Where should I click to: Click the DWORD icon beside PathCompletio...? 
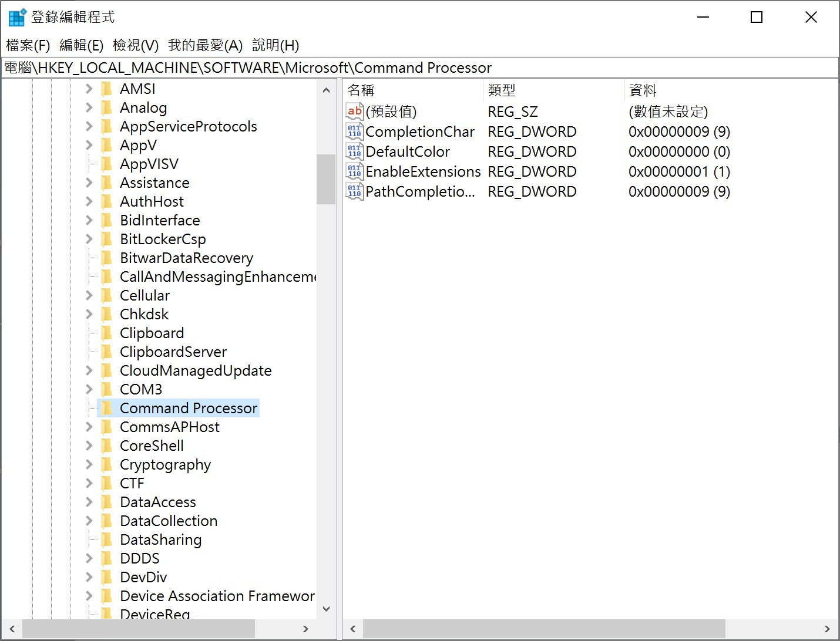[354, 191]
